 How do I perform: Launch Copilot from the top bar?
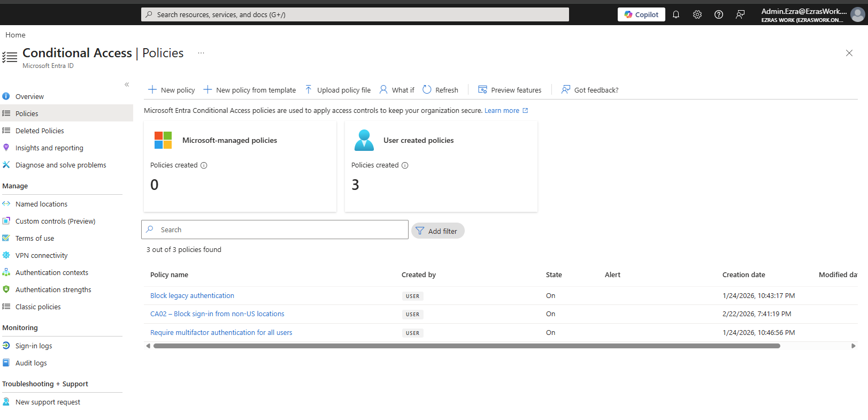641,14
